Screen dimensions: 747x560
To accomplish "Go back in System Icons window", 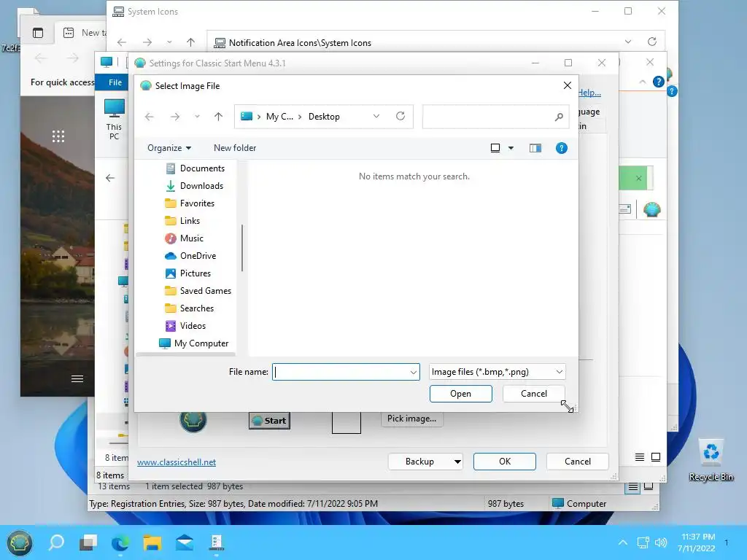I will (122, 42).
